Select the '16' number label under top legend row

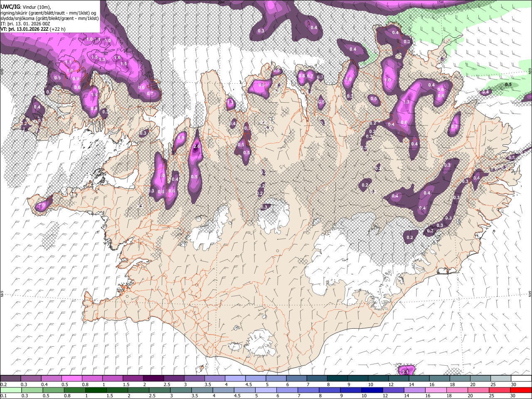432,384
